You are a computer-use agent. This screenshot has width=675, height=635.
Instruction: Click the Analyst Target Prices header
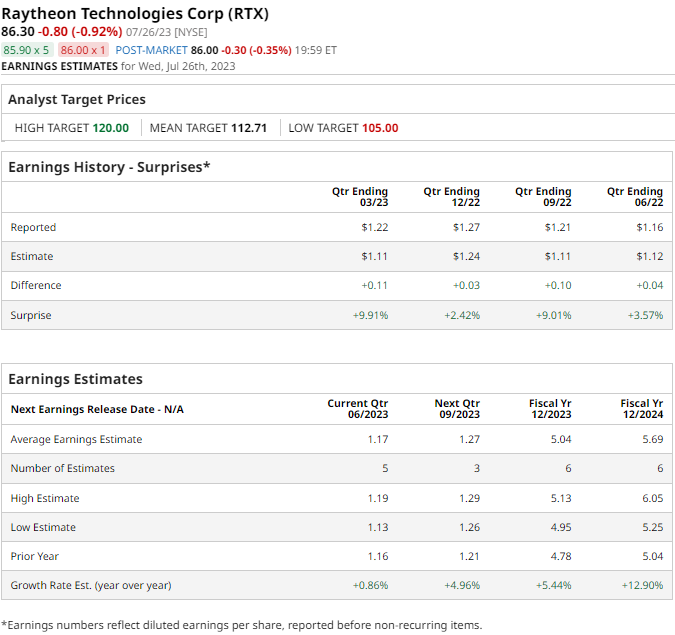[x=77, y=99]
